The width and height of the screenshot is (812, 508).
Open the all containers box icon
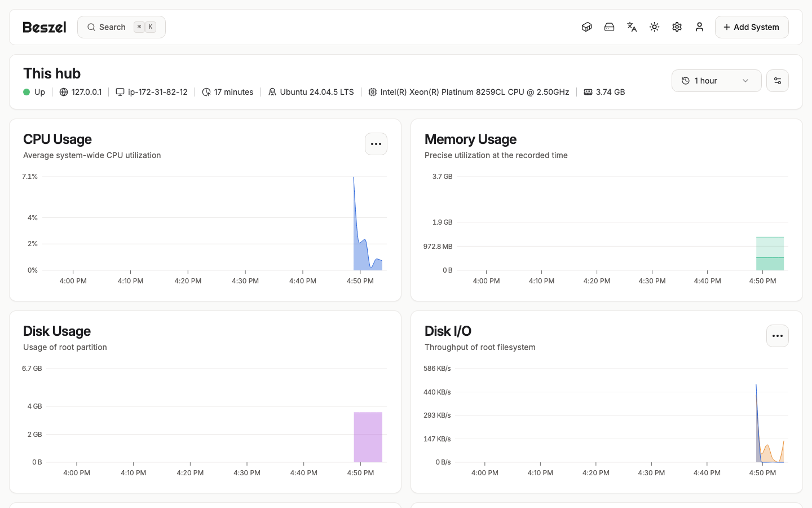click(x=586, y=27)
